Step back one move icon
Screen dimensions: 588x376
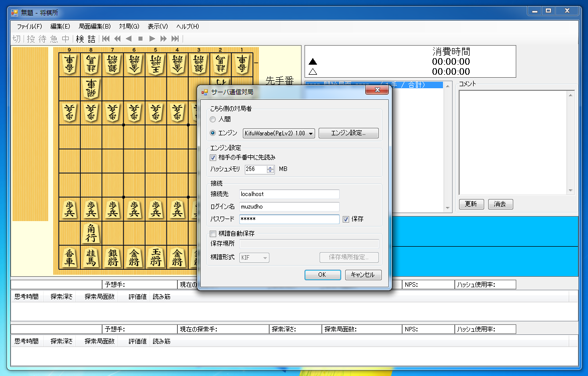129,39
